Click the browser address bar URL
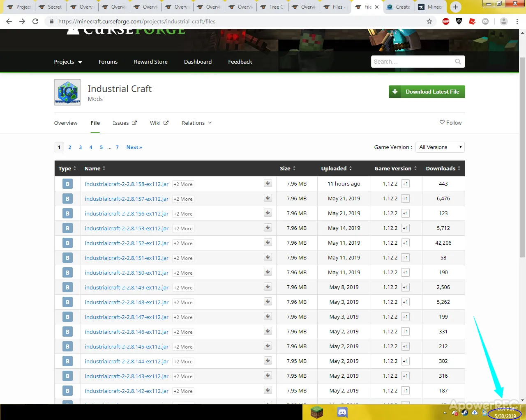This screenshot has height=420, width=526. (137, 21)
